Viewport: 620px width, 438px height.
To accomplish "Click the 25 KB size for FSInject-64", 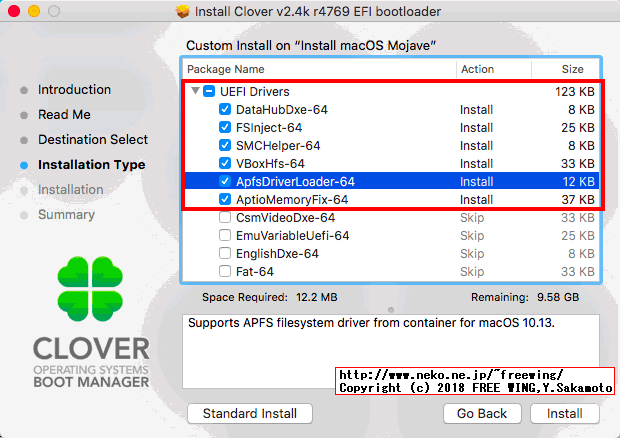I will [578, 128].
